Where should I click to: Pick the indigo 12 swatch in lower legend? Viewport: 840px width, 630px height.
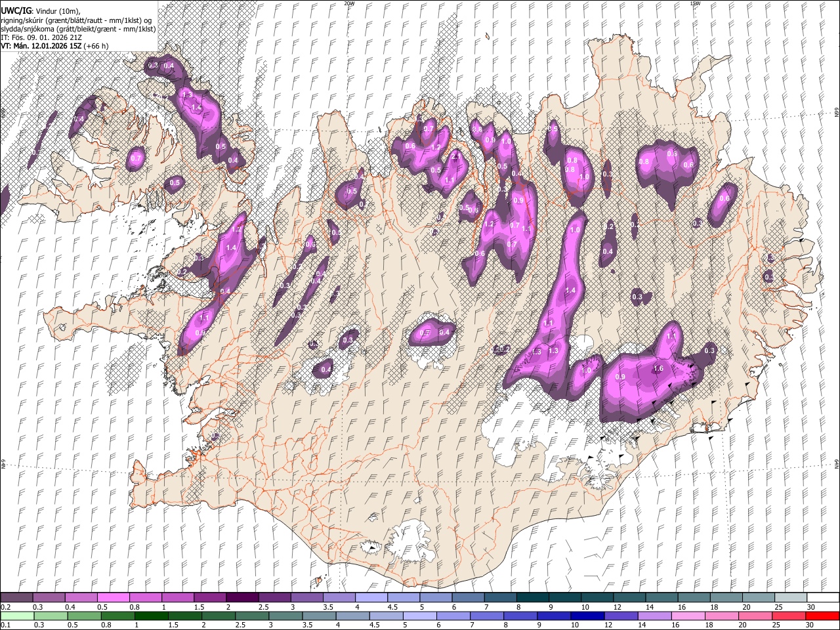620,616
